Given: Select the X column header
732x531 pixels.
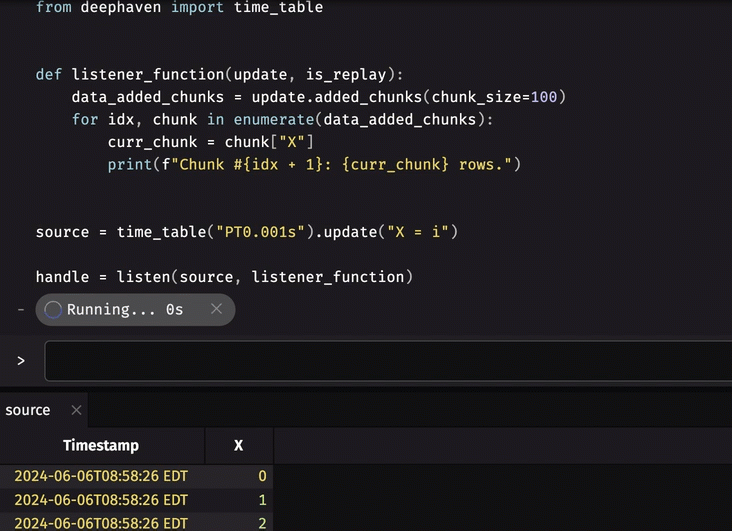Looking at the screenshot, I should (x=238, y=445).
